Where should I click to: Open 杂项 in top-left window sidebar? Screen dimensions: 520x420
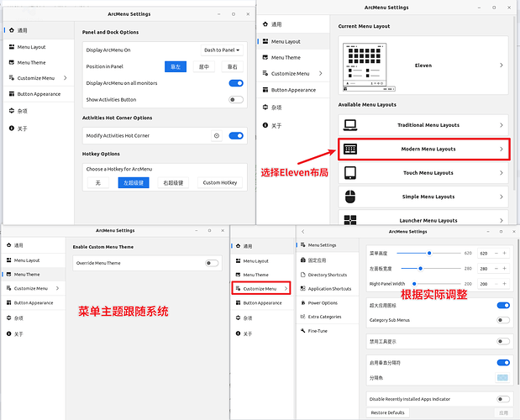pos(39,111)
